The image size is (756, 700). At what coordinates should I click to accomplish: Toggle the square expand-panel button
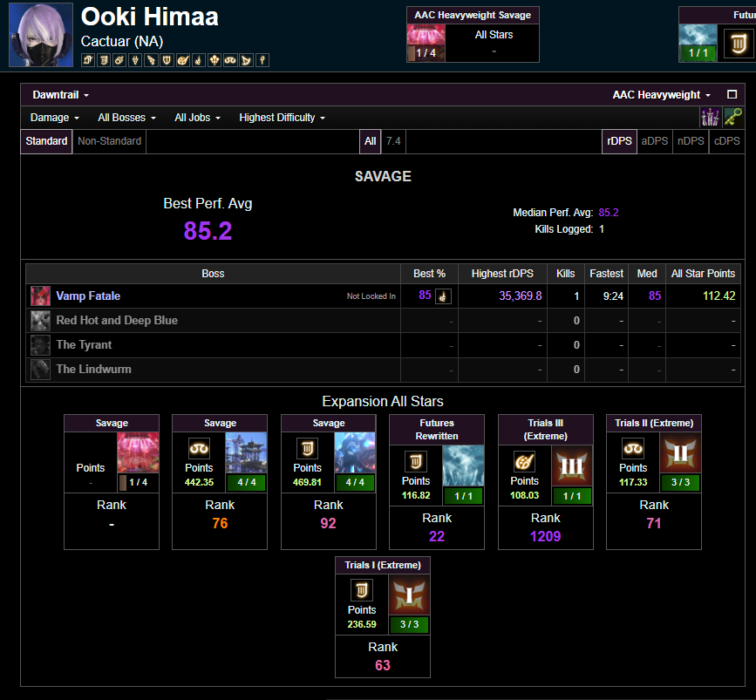(x=732, y=94)
